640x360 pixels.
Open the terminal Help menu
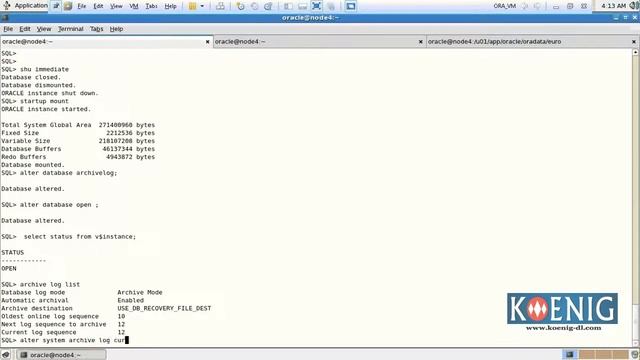pyautogui.click(x=116, y=29)
